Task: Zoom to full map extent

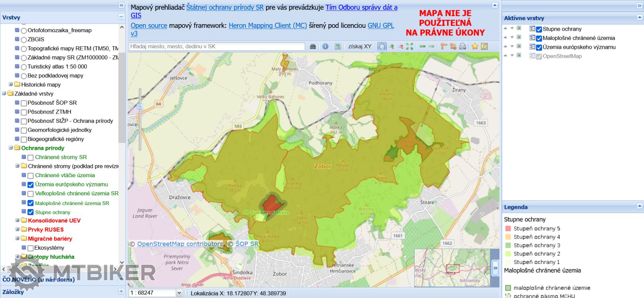Action: coord(410,46)
